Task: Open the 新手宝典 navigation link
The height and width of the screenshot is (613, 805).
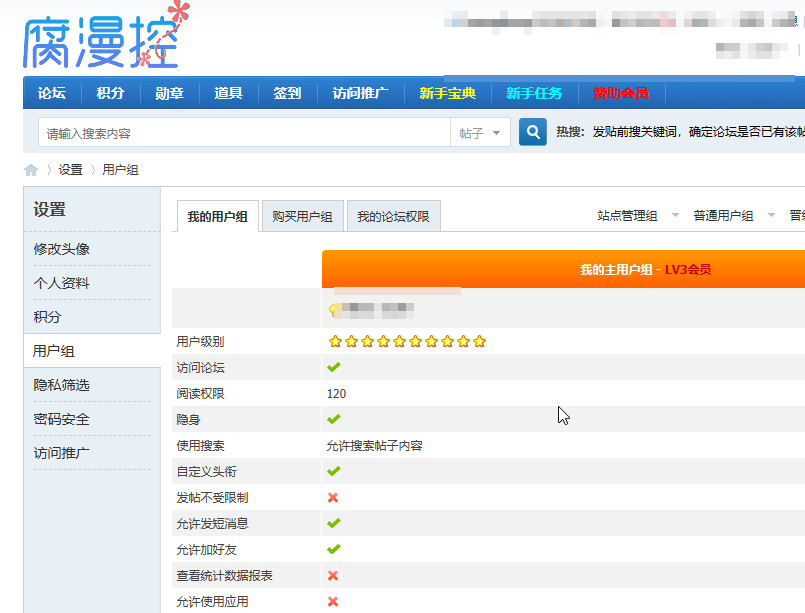Action: tap(447, 93)
